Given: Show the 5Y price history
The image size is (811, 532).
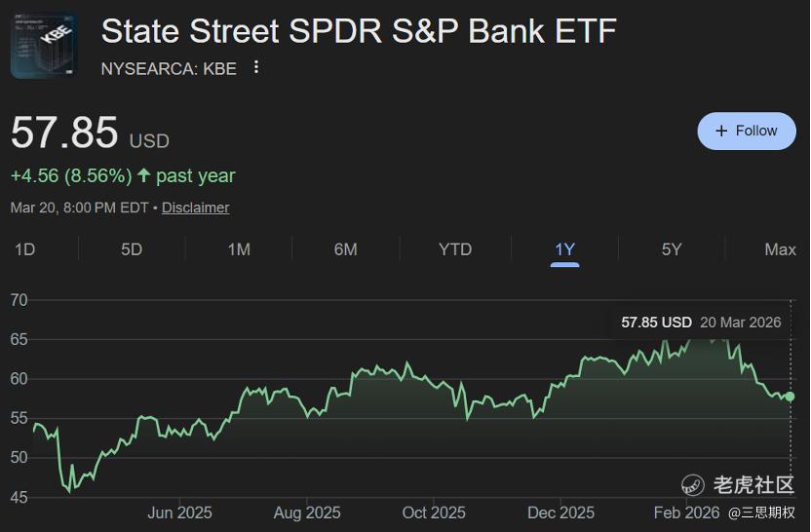Looking at the screenshot, I should point(672,249).
